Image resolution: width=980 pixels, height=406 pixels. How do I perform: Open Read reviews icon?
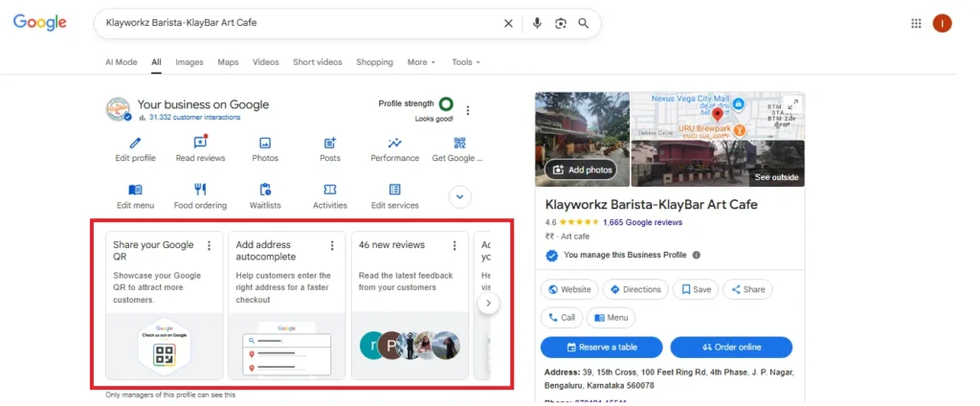point(200,143)
